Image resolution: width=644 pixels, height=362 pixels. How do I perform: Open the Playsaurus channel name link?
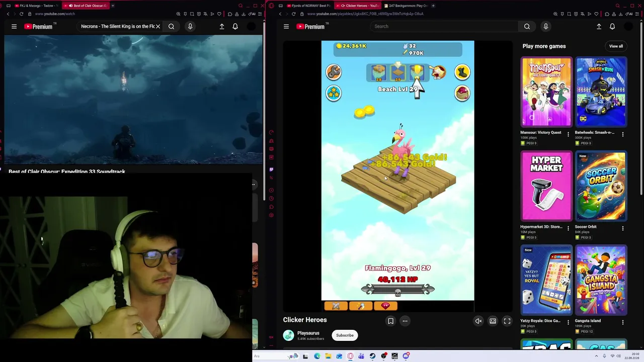(x=308, y=333)
